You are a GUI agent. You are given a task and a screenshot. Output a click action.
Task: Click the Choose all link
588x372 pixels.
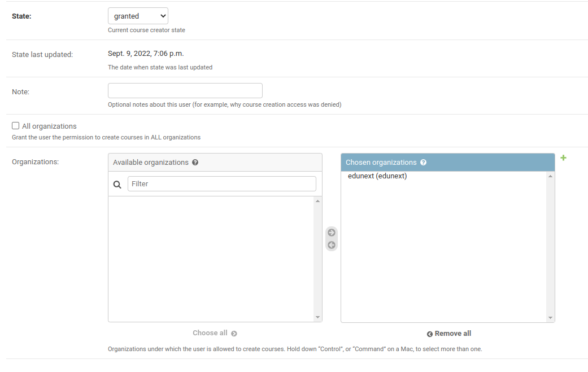(215, 333)
